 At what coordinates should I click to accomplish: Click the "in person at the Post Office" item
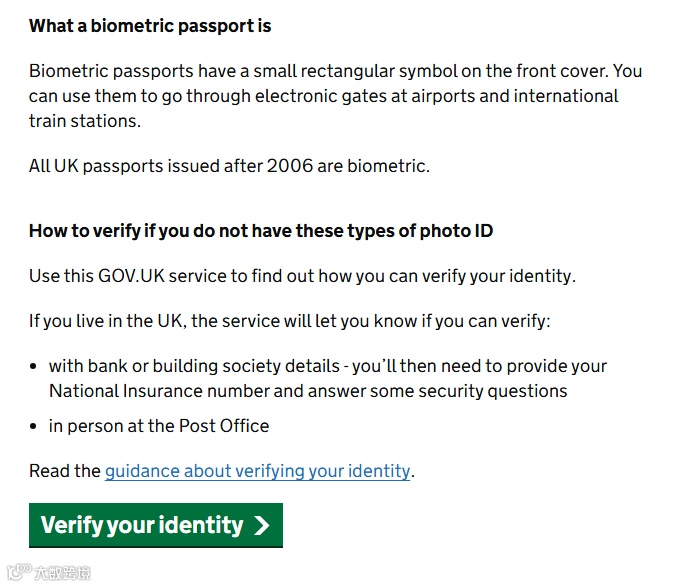pos(159,426)
